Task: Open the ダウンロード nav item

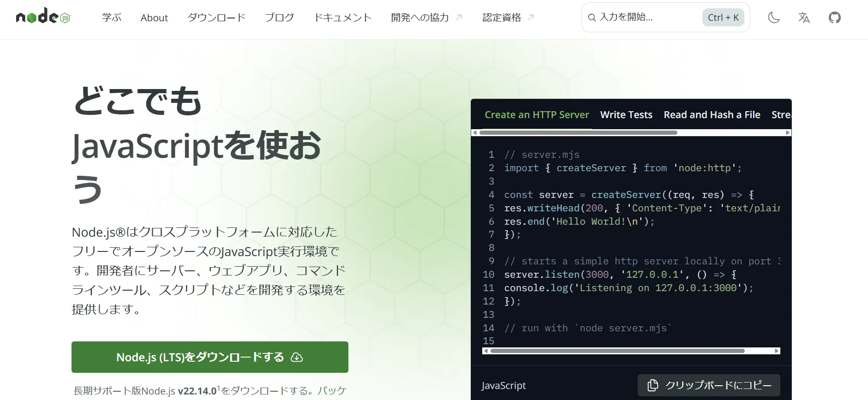Action: click(x=216, y=18)
